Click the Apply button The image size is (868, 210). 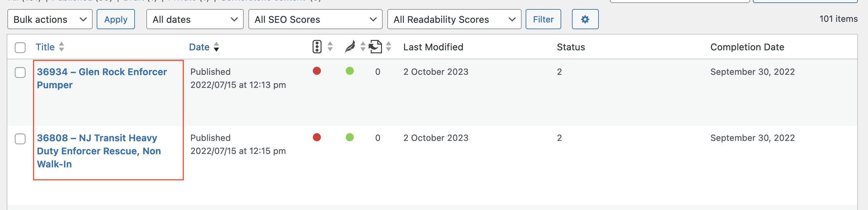click(115, 19)
